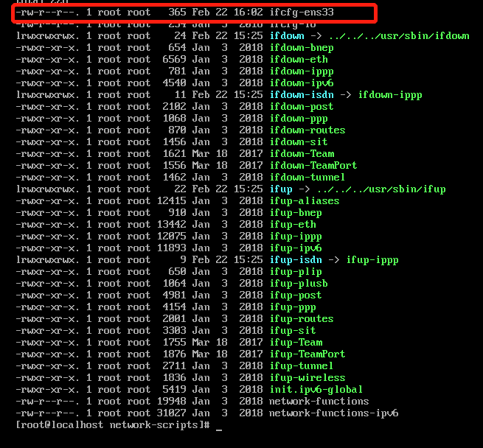The width and height of the screenshot is (483, 448).
Task: Click the 16:02 timestamp of ifcfg-ens33
Action: (249, 13)
